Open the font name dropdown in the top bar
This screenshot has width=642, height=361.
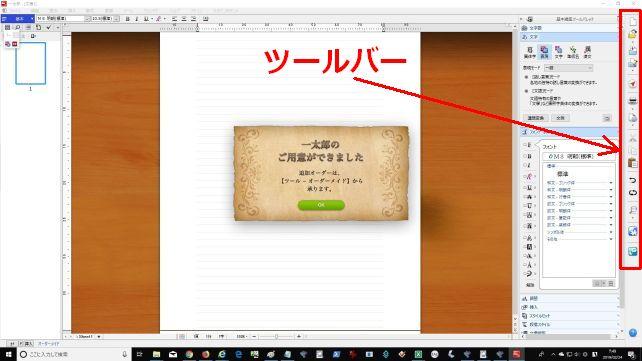[87, 19]
